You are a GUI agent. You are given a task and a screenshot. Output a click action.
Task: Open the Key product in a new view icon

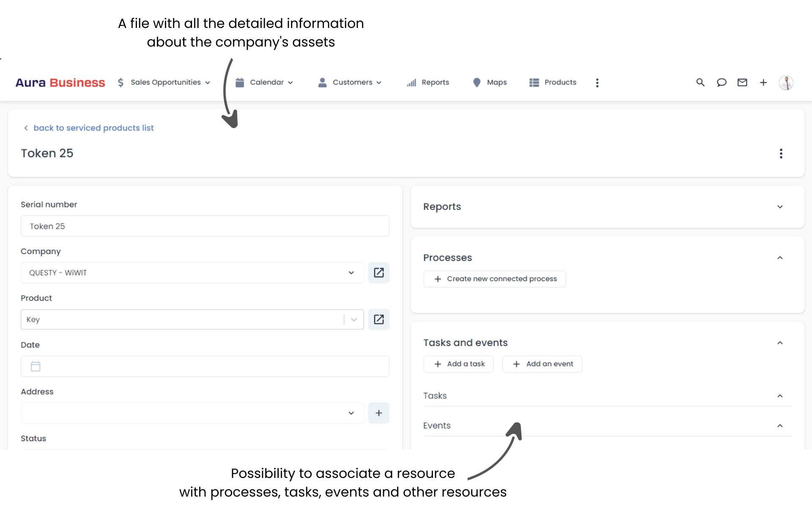point(379,320)
